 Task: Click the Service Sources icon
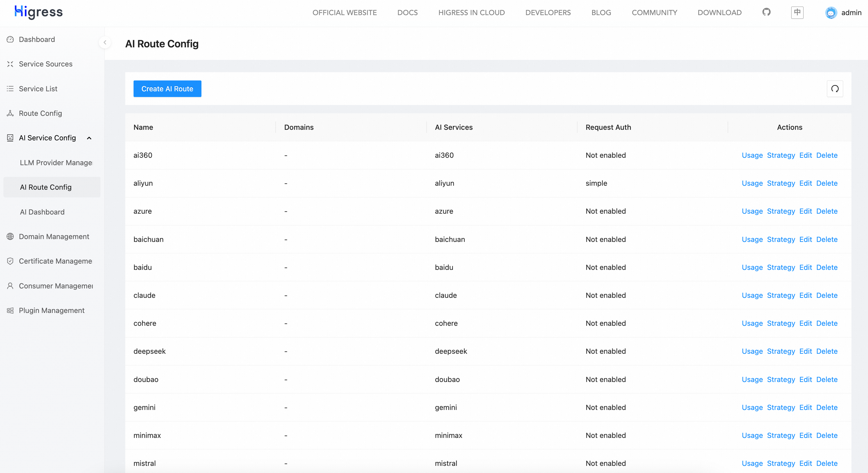tap(10, 64)
